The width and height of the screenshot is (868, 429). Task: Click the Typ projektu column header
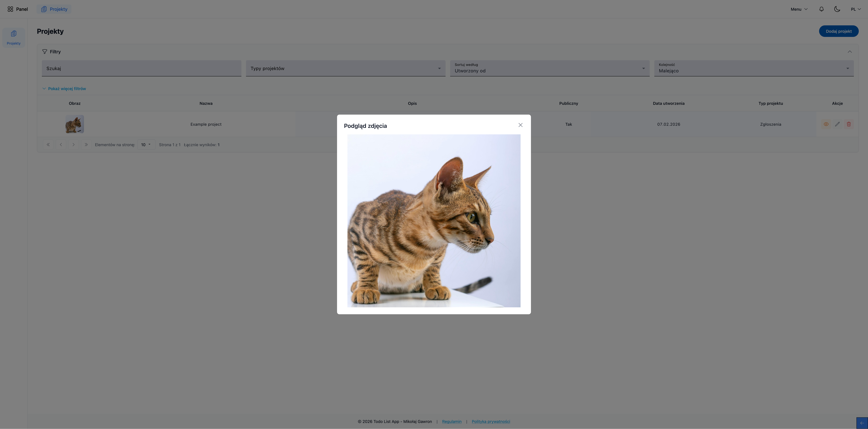tap(771, 103)
